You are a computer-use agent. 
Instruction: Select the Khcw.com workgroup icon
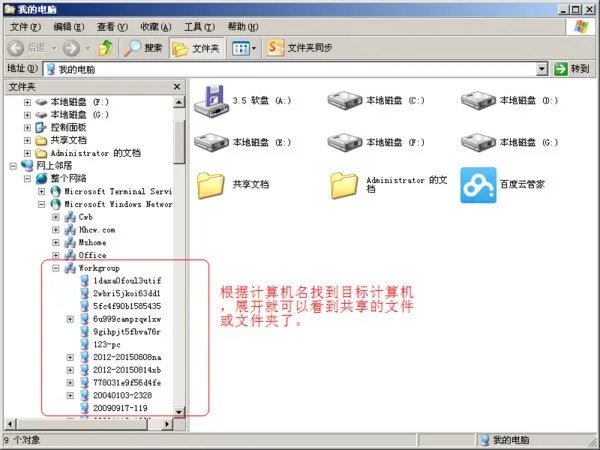point(70,230)
